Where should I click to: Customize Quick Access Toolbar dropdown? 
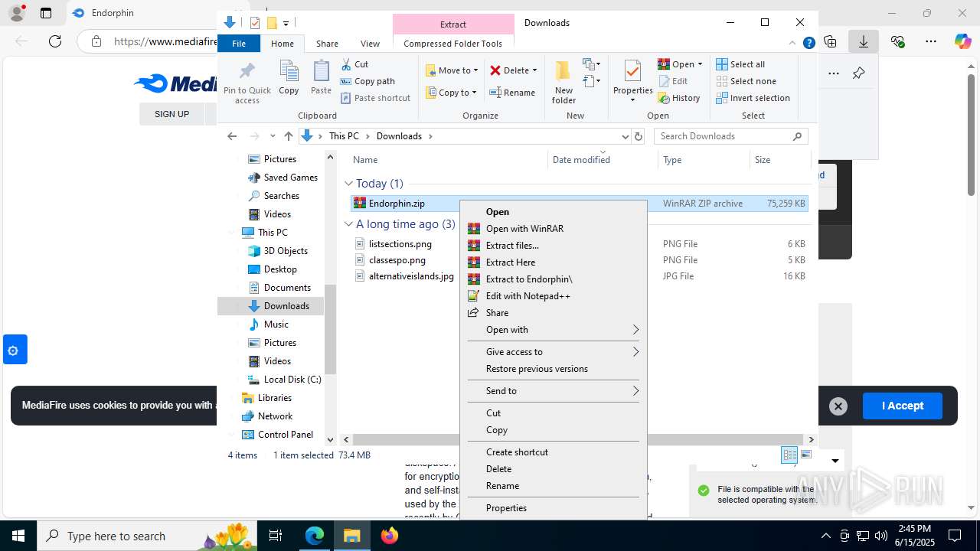tap(286, 23)
